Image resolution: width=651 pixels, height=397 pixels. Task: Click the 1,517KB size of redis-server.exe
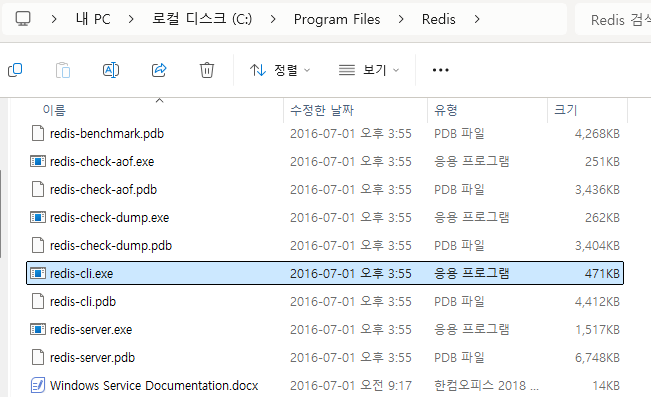[x=597, y=330]
